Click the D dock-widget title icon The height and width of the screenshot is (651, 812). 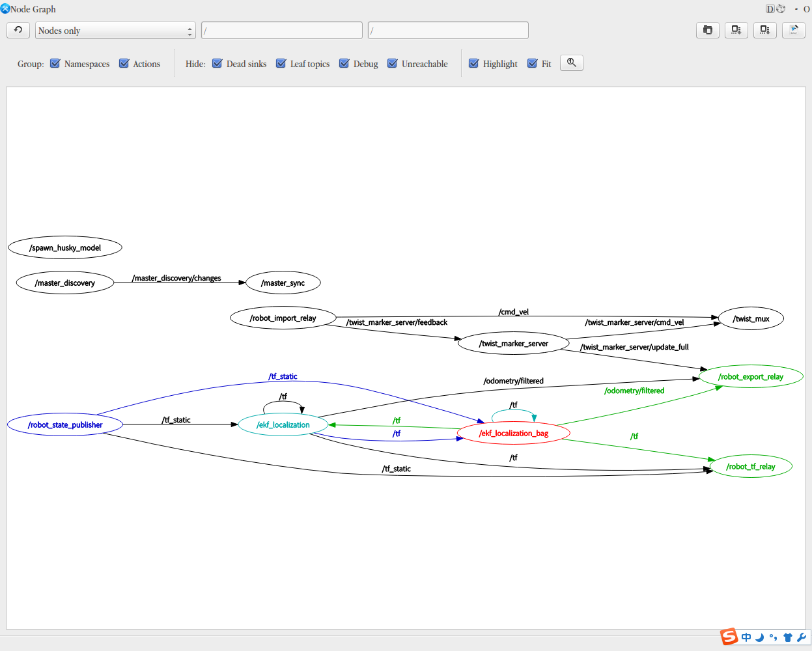coord(770,9)
